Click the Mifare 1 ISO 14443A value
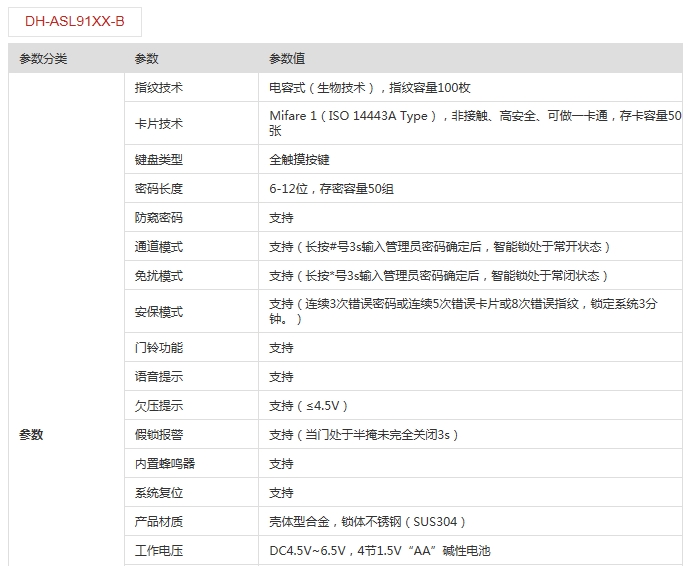Viewport: 691px width, 566px height. pos(476,123)
